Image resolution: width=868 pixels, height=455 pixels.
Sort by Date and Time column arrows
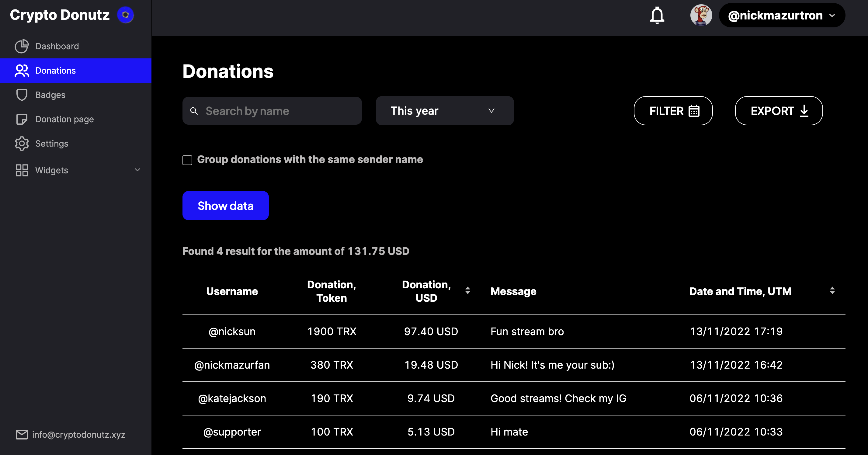832,290
